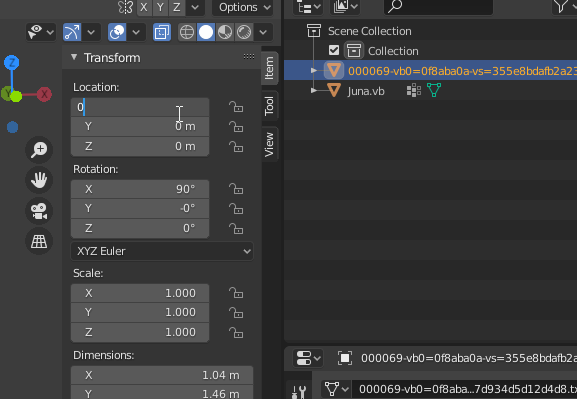The image size is (577, 399).
Task: Click the outliner search field
Action: 438,7
